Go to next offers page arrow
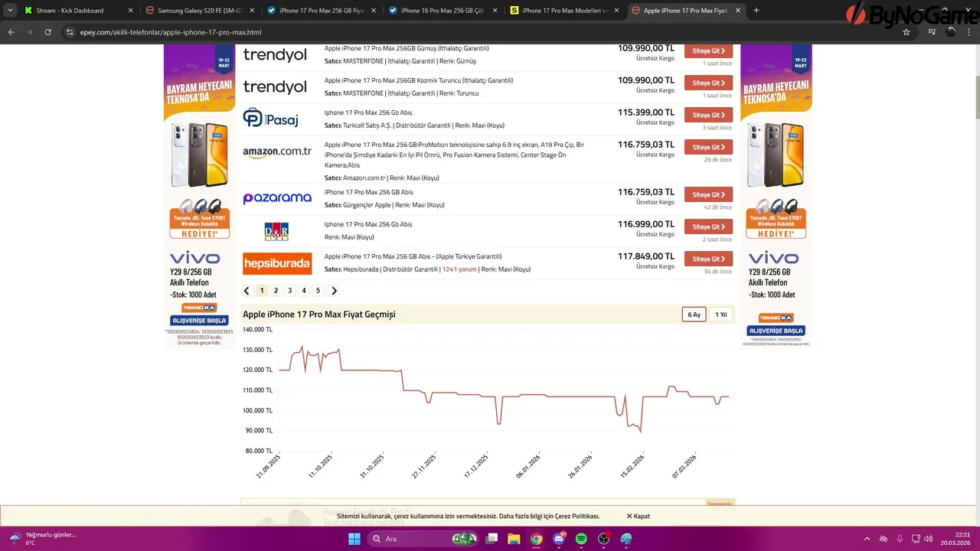Image resolution: width=980 pixels, height=551 pixels. [334, 291]
